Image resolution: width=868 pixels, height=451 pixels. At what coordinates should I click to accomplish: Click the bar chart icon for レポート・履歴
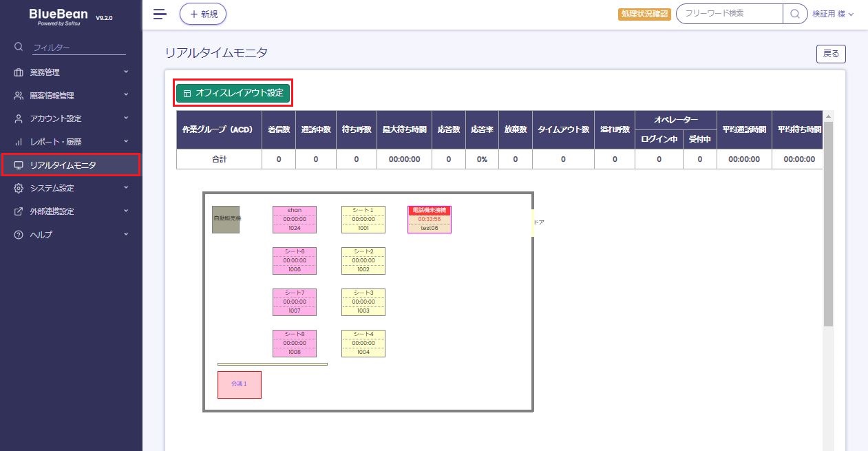tap(19, 142)
